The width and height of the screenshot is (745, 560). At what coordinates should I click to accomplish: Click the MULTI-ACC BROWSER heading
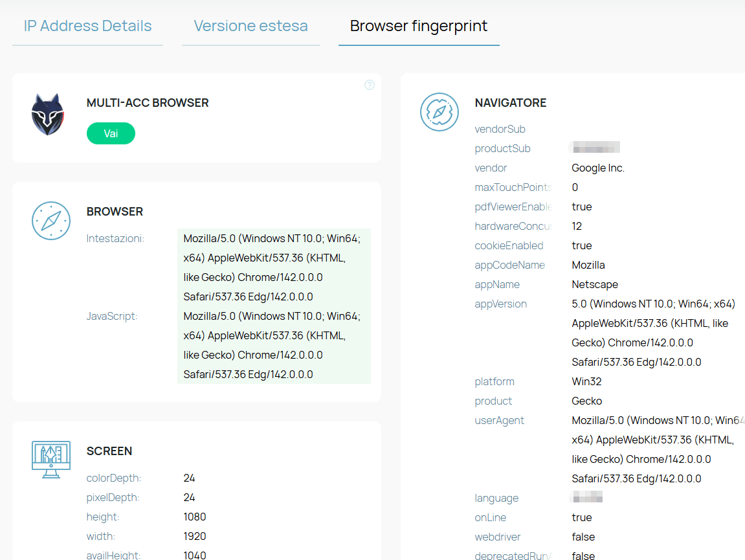pos(148,103)
